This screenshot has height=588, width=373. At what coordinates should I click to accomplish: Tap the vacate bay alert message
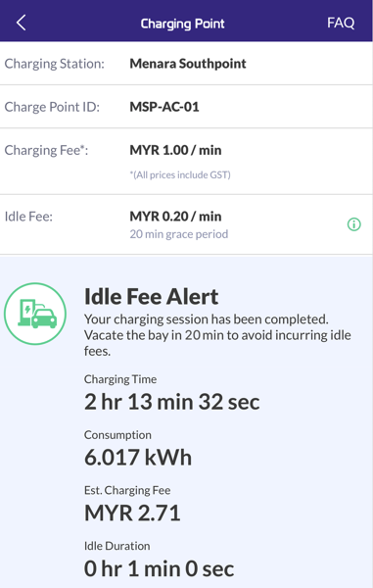(217, 335)
